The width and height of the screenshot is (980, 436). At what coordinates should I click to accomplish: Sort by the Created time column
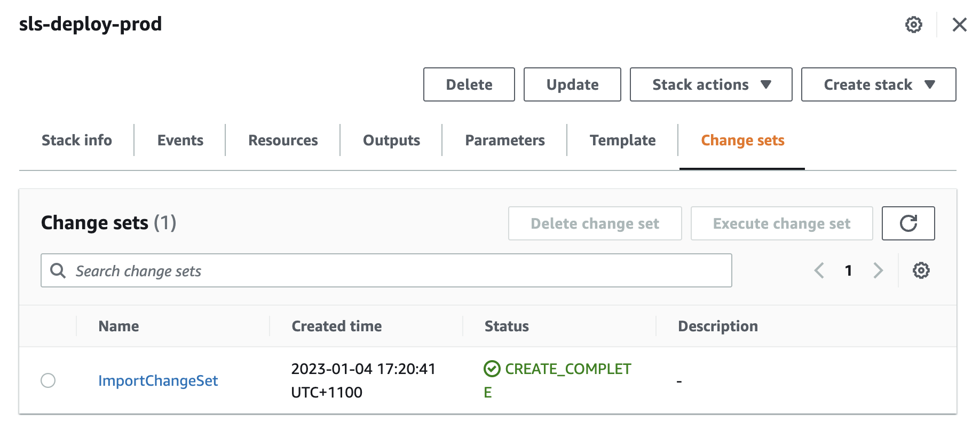click(337, 326)
